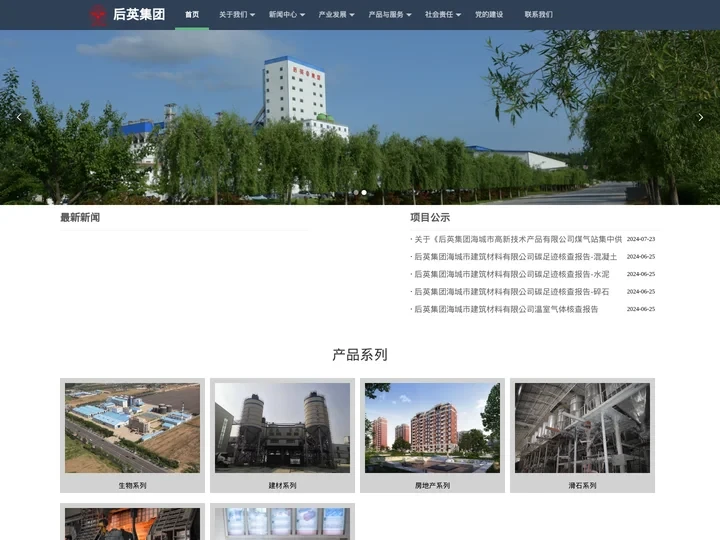Open 碳足迹核查报告-碎石 notice

pos(512,292)
